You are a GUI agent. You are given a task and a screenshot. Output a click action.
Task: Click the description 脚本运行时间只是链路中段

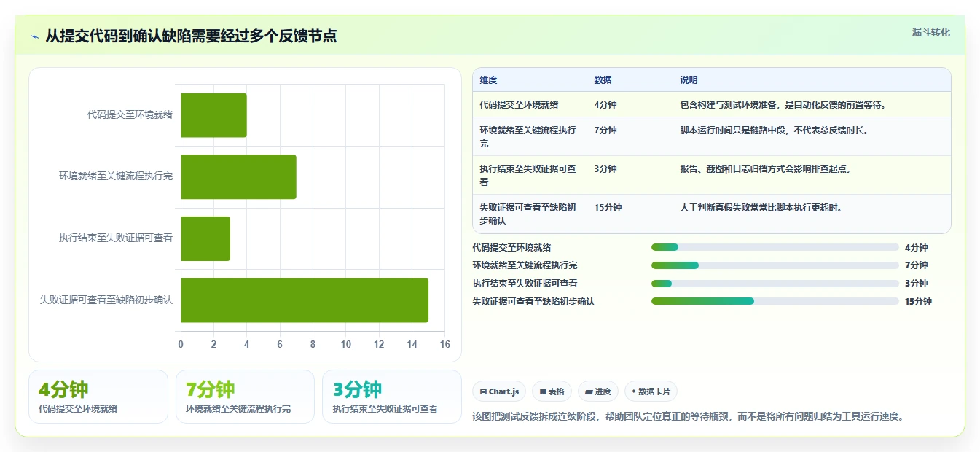coord(774,130)
